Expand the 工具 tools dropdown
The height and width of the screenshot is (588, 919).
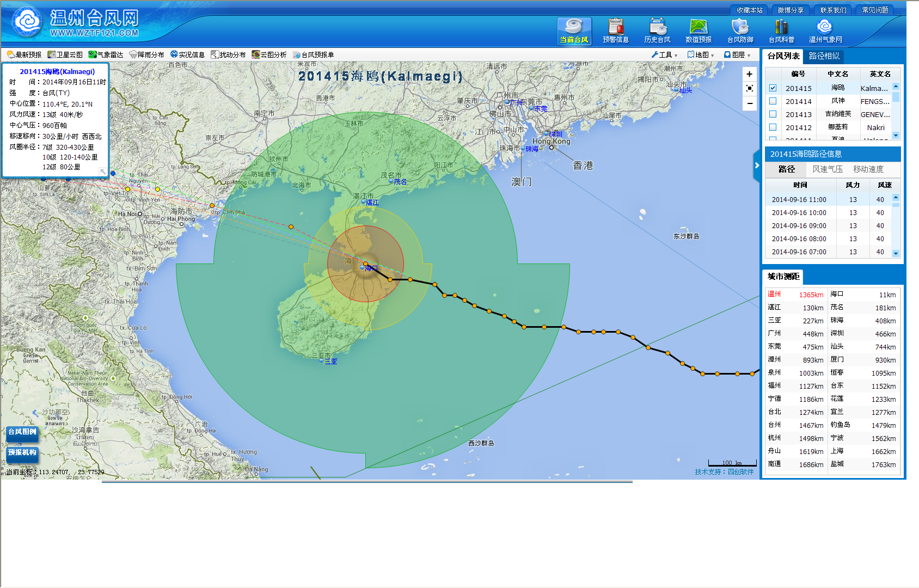(x=665, y=55)
